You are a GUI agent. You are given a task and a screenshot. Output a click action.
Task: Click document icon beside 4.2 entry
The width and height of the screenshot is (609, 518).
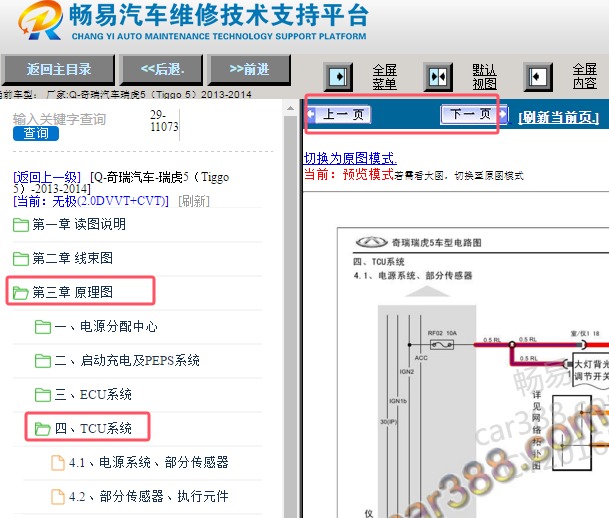point(58,496)
